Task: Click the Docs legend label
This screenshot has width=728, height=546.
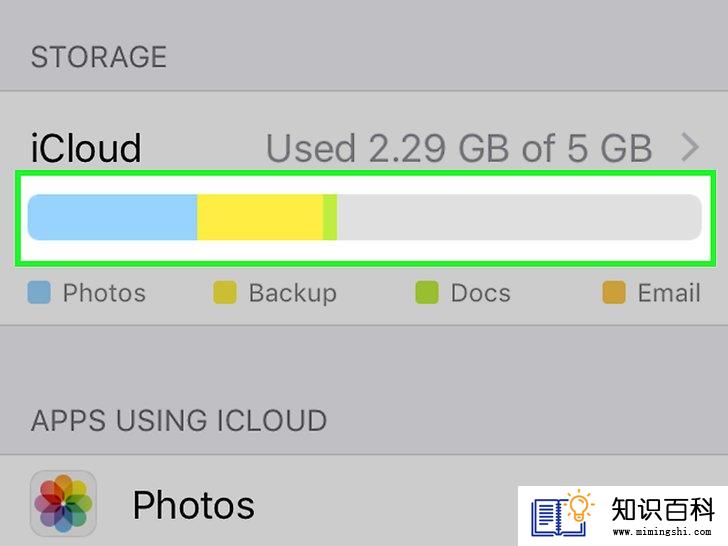Action: coord(481,293)
